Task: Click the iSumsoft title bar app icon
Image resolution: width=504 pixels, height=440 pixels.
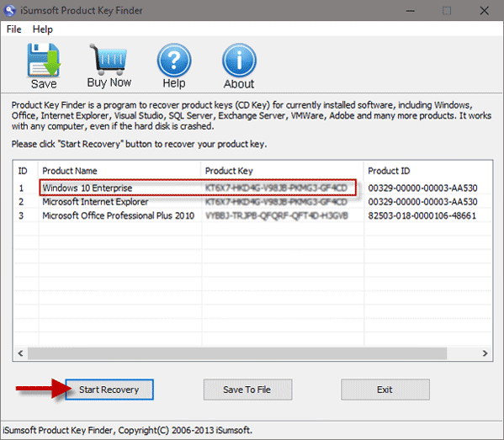Action: [x=10, y=10]
